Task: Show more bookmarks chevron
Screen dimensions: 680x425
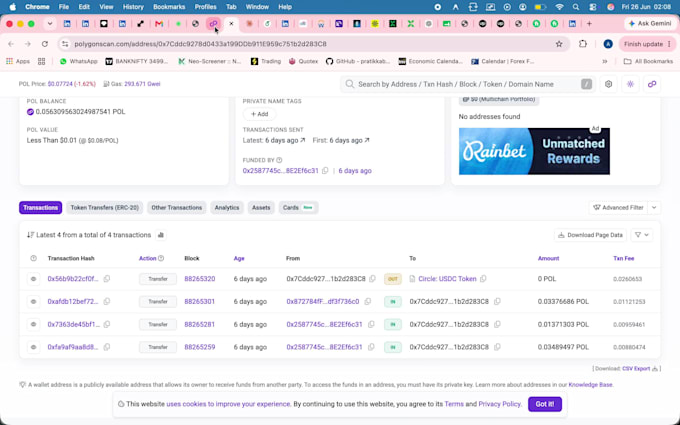Action: [x=605, y=62]
